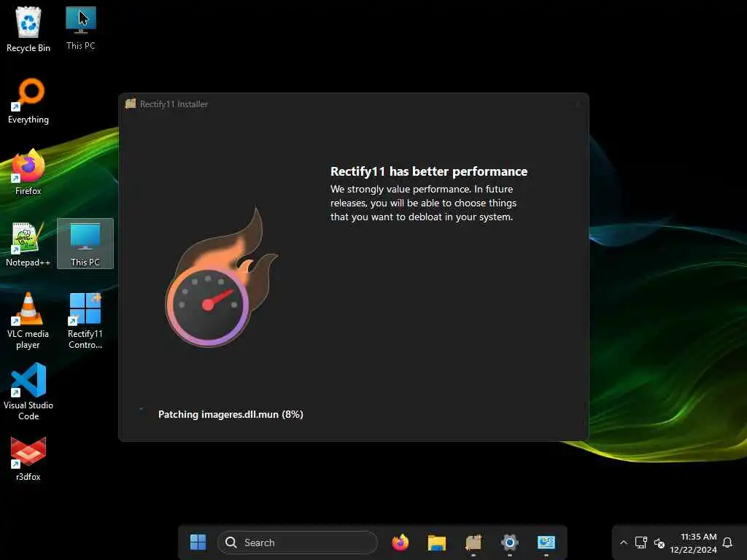The width and height of the screenshot is (747, 560).
Task: Click the speedometer flame illustration
Action: coord(221,277)
